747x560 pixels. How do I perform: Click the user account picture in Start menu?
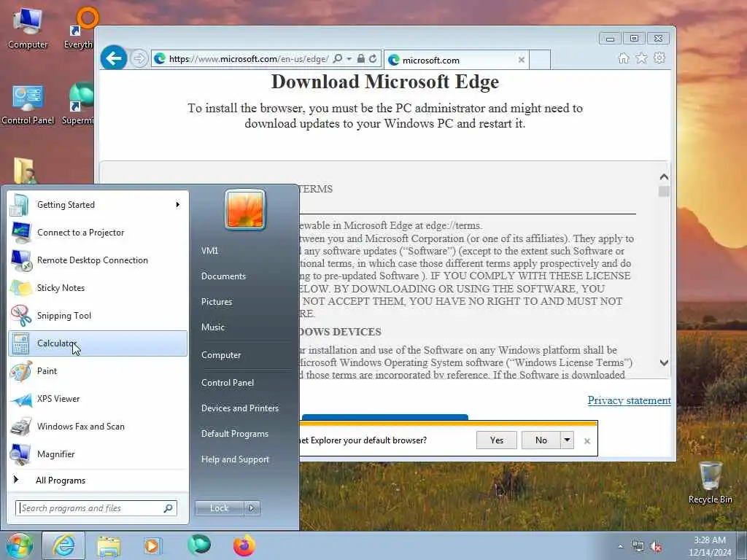[245, 209]
